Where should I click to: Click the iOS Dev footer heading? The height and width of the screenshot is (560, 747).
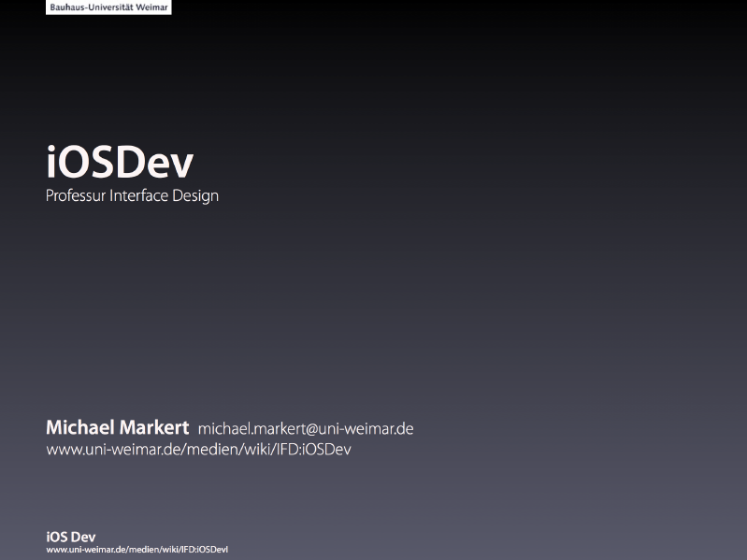tap(70, 538)
